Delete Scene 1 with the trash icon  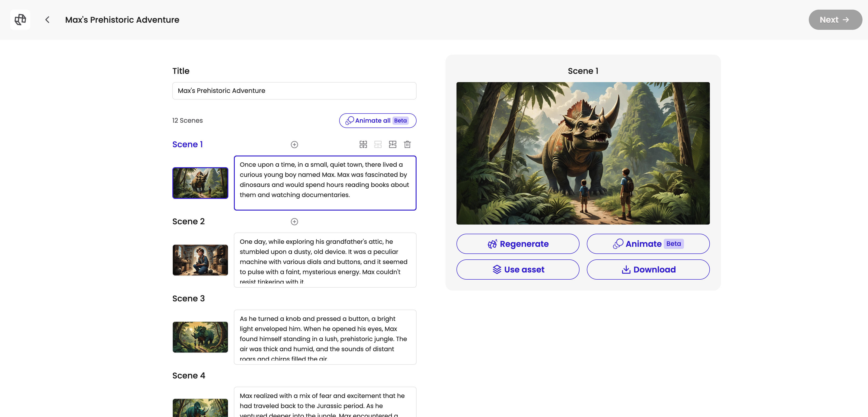(407, 145)
